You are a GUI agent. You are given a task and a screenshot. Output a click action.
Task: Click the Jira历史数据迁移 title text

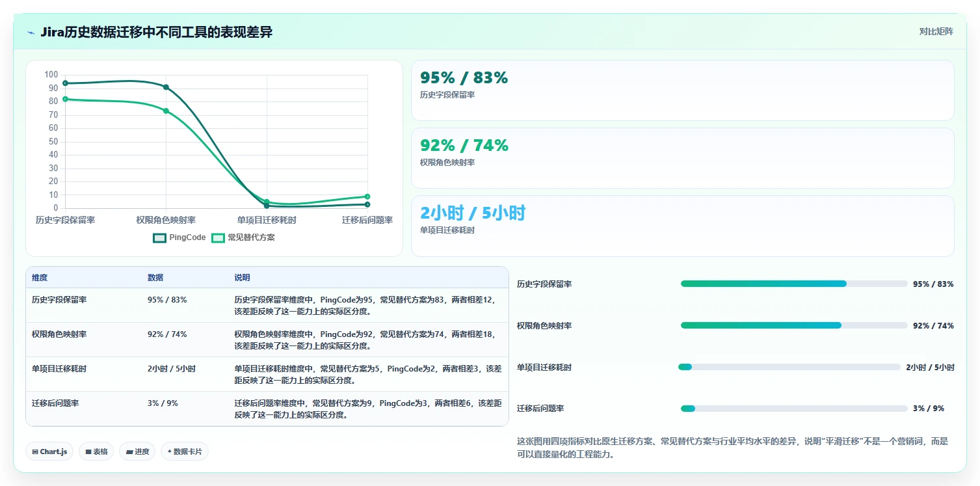[x=156, y=32]
